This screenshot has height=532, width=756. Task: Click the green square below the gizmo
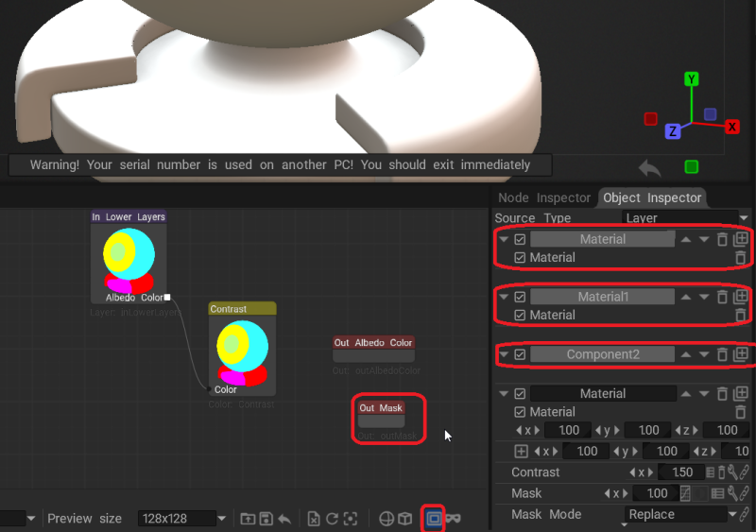pos(692,167)
